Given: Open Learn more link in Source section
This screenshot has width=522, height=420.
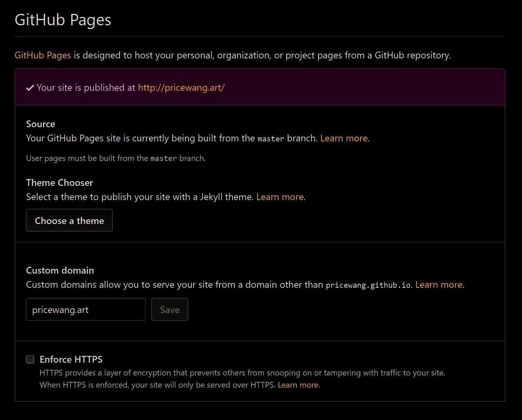Looking at the screenshot, I should click(344, 138).
